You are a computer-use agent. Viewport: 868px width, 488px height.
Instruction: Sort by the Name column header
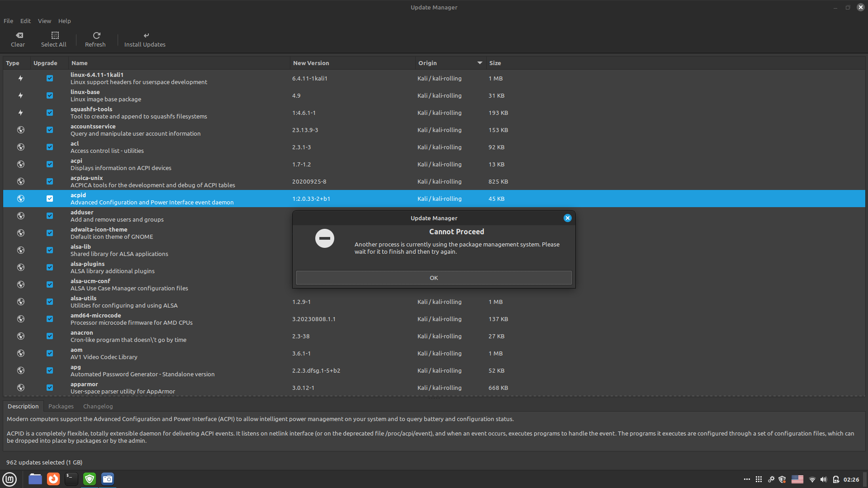click(179, 63)
